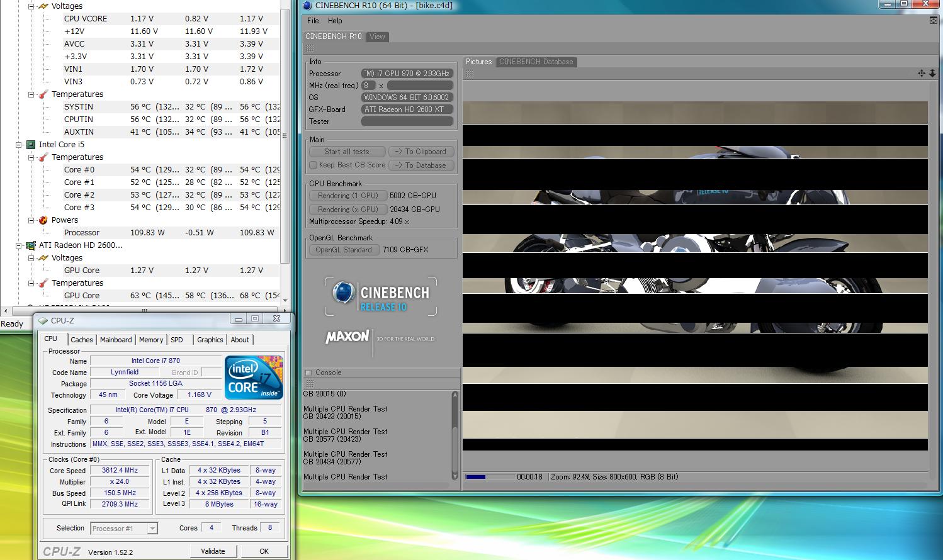The image size is (943, 560).
Task: Click the Intel Core i5 chip icon
Action: point(30,145)
